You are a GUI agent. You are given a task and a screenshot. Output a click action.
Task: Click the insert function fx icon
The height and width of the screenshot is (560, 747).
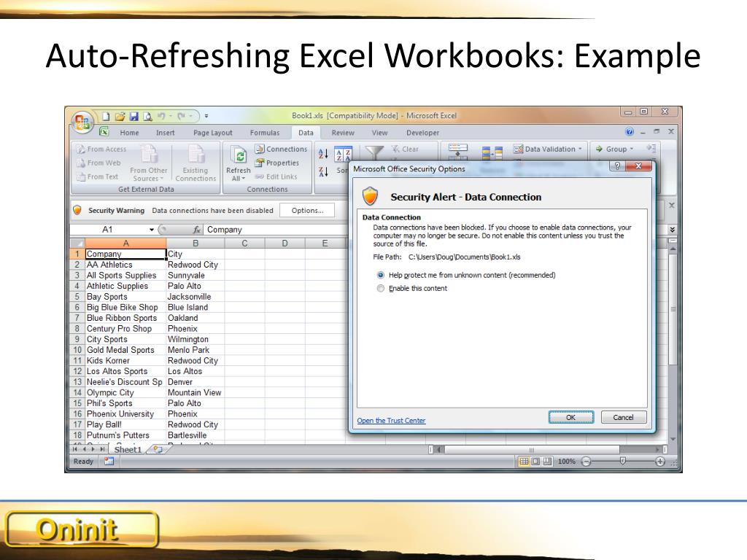(x=196, y=230)
